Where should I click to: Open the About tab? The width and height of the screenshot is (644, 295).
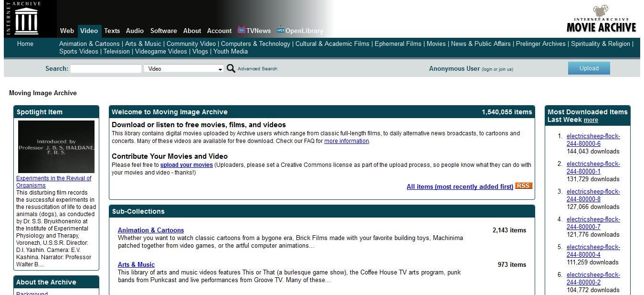click(x=192, y=31)
